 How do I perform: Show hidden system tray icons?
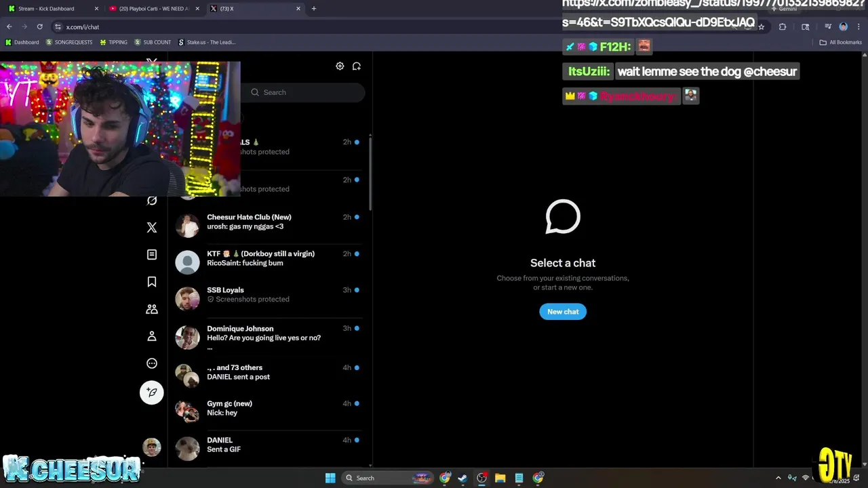[778, 478]
